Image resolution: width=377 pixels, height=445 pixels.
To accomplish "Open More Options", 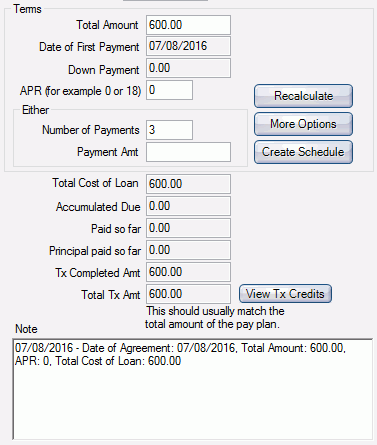I will point(303,124).
